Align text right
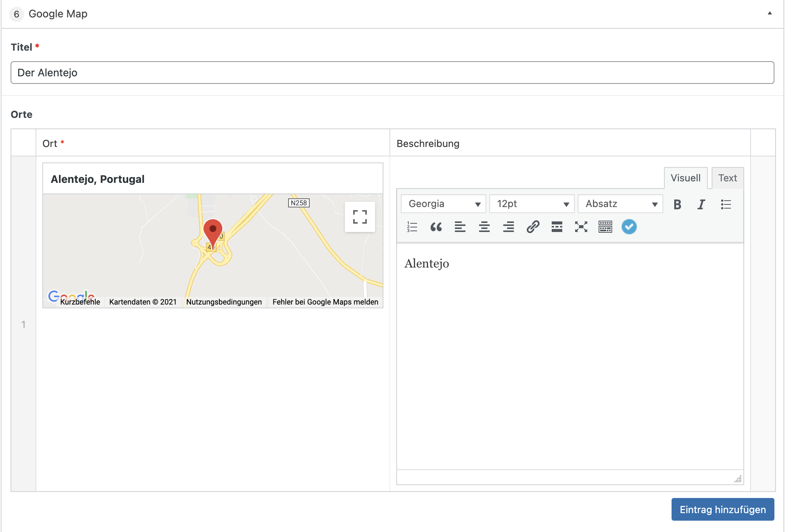 coord(509,227)
